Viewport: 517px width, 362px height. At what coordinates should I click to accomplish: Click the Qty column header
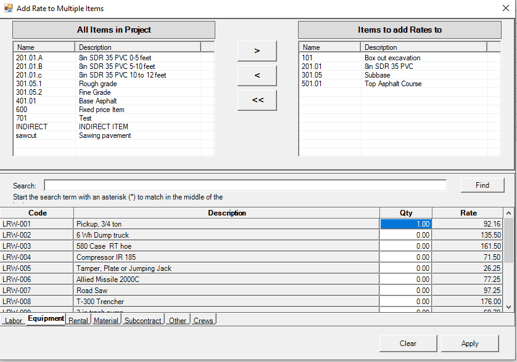tap(406, 213)
